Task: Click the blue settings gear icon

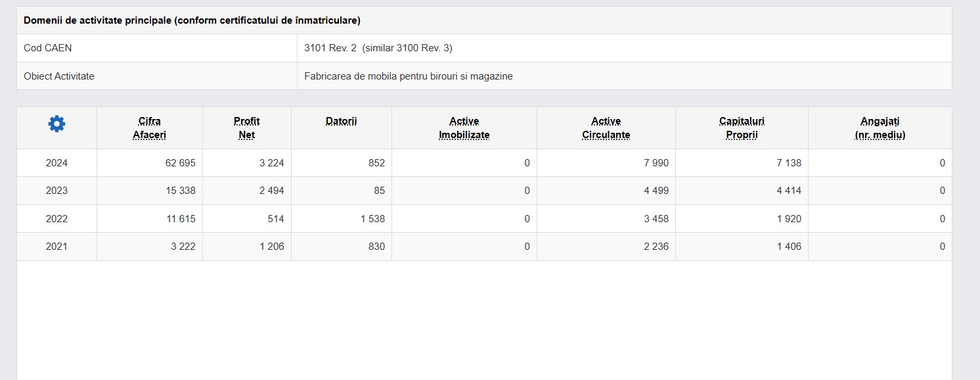Action: (57, 124)
